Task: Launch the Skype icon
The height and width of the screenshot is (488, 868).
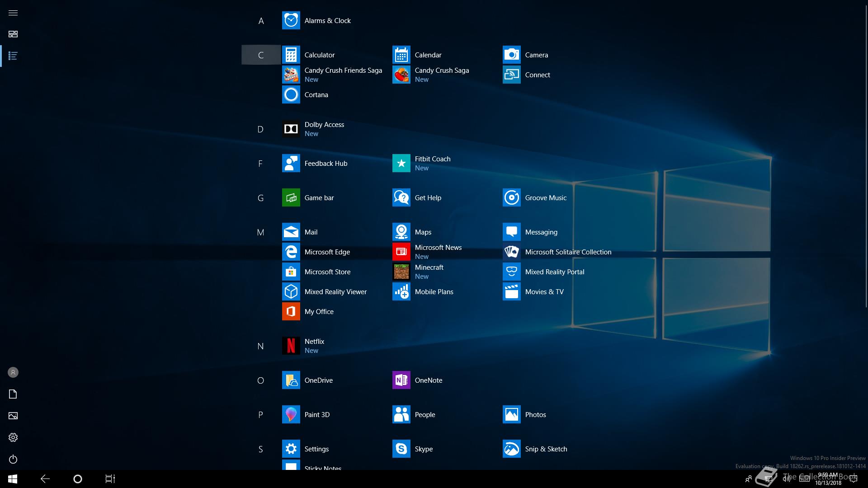Action: coord(401,449)
